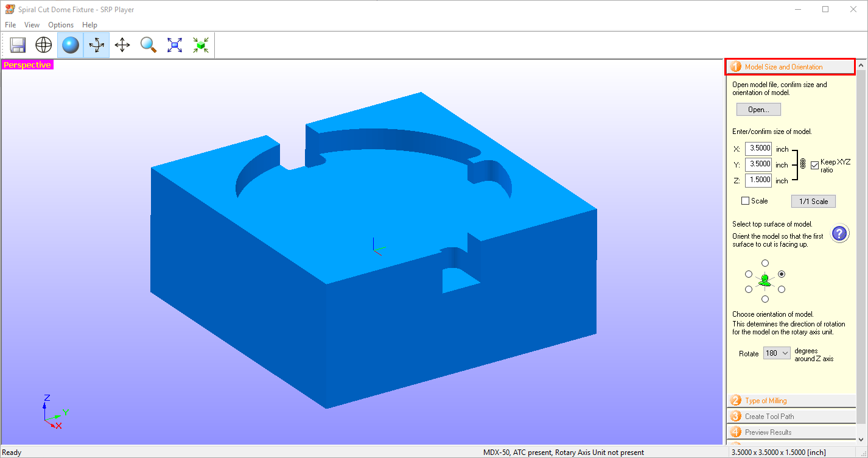The image size is (868, 458).
Task: Click the Save floppy disk toolbar icon
Action: (18, 45)
